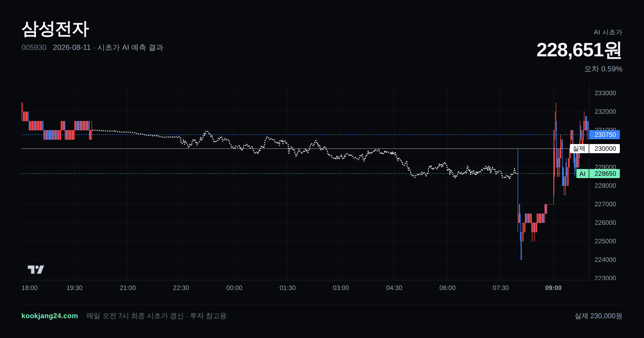The image size is (644, 338).
Task: Open the kookjang24.com link
Action: point(50,316)
